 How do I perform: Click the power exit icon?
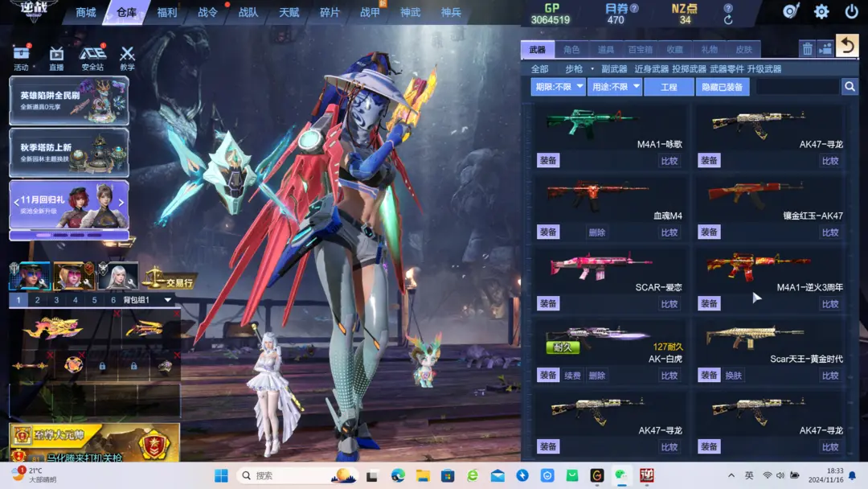(851, 11)
